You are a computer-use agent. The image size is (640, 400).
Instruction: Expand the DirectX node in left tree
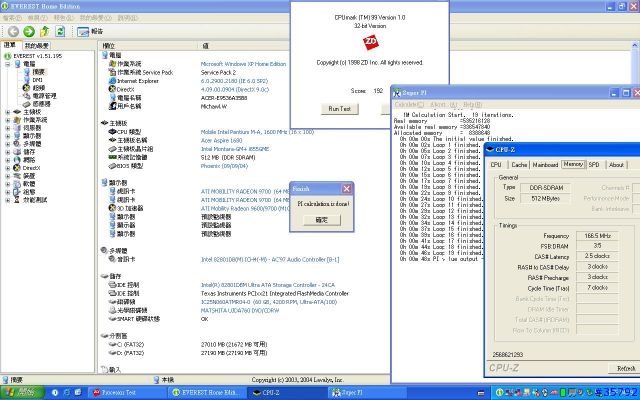8,168
